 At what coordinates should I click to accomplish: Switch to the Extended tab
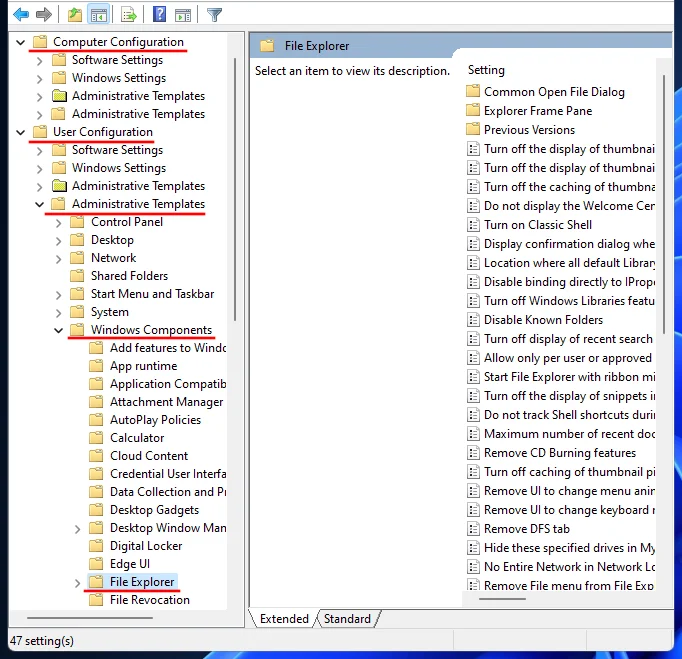tap(284, 619)
